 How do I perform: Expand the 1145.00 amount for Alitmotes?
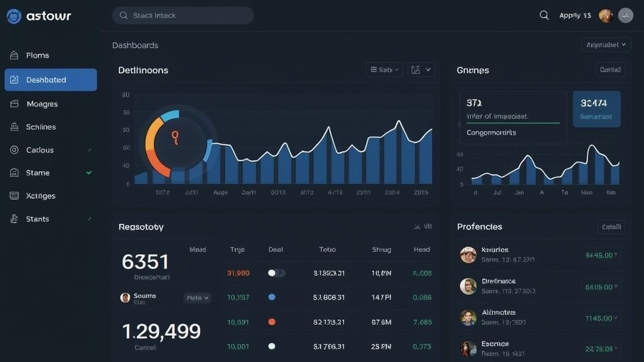pyautogui.click(x=601, y=318)
